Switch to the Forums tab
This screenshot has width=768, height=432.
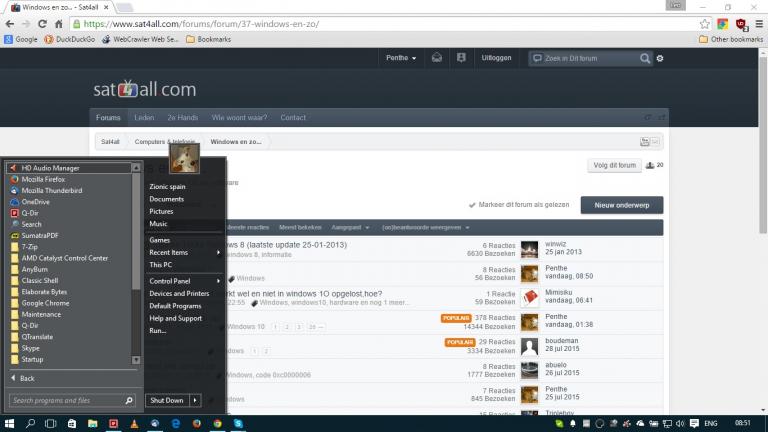tap(108, 118)
